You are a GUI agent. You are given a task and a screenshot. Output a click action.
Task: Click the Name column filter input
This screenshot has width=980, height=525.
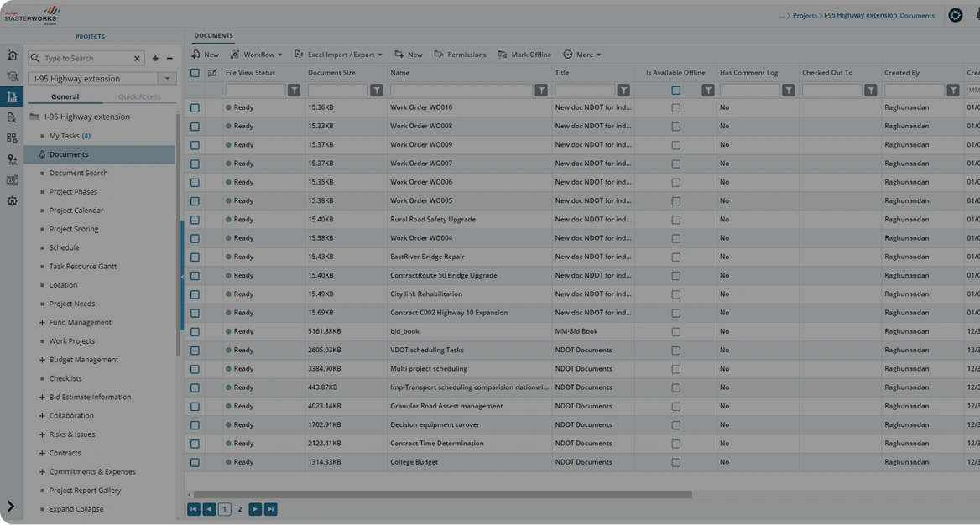click(x=461, y=91)
